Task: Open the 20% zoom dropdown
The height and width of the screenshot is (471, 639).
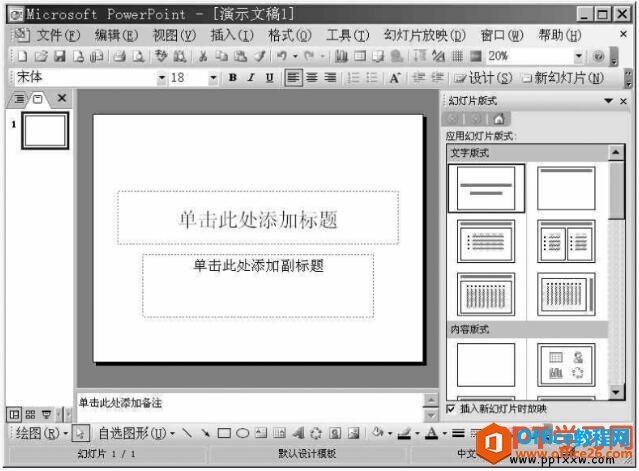Action: pyautogui.click(x=578, y=56)
